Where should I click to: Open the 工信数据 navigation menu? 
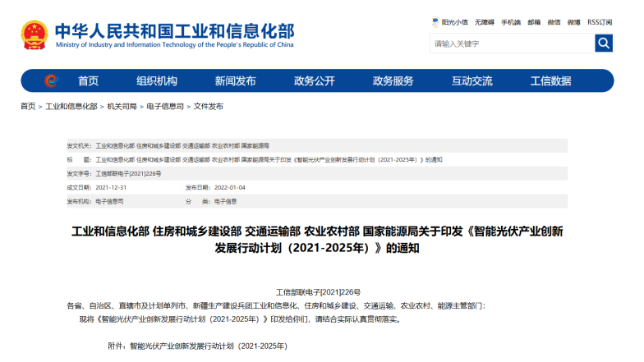(x=550, y=80)
